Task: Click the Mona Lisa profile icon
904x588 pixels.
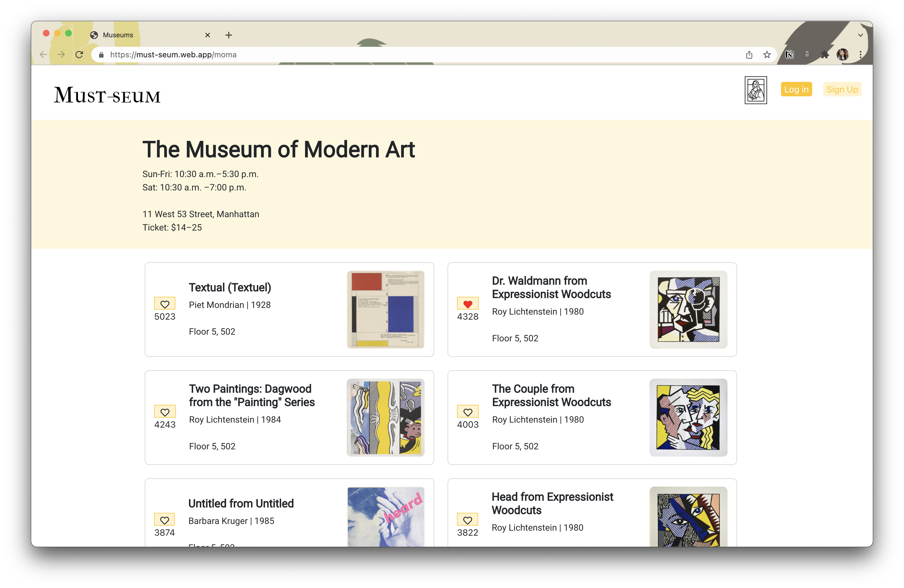Action: tap(755, 90)
